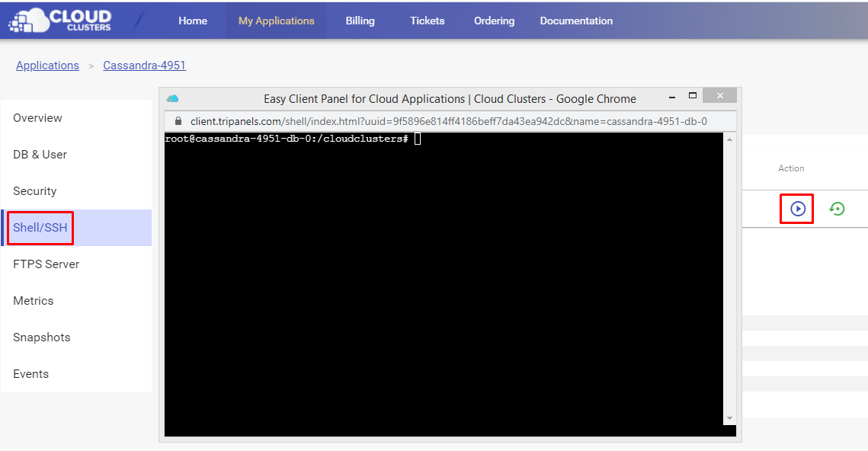Click the cloud favicon in popup title bar
Screen dimensions: 868x451
point(173,98)
